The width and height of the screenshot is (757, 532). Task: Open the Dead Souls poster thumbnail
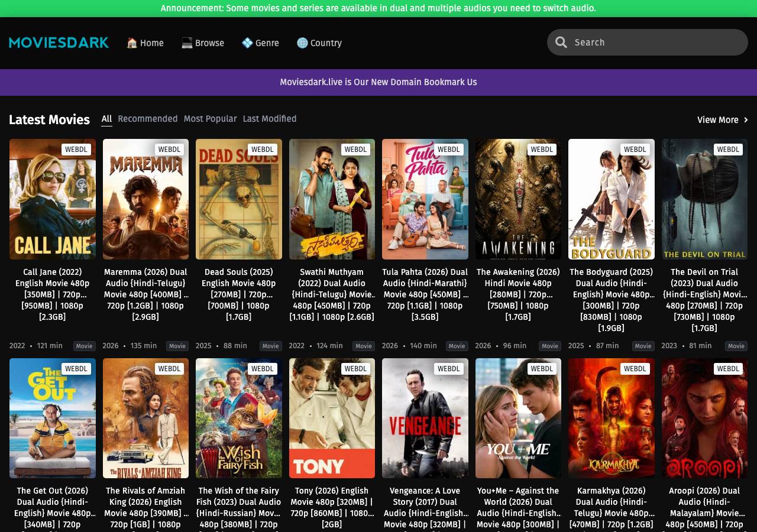[239, 199]
